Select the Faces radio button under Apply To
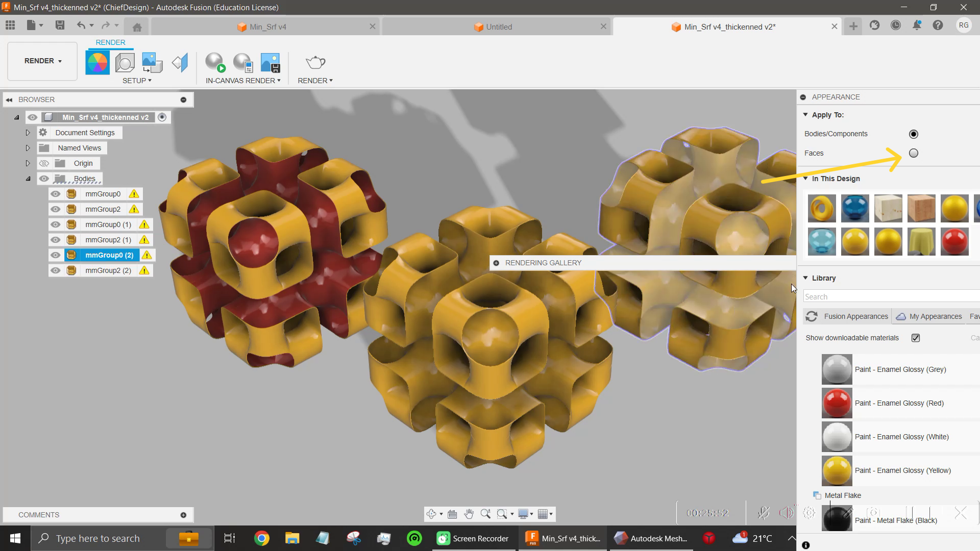Viewport: 980px width, 551px height. click(x=914, y=153)
